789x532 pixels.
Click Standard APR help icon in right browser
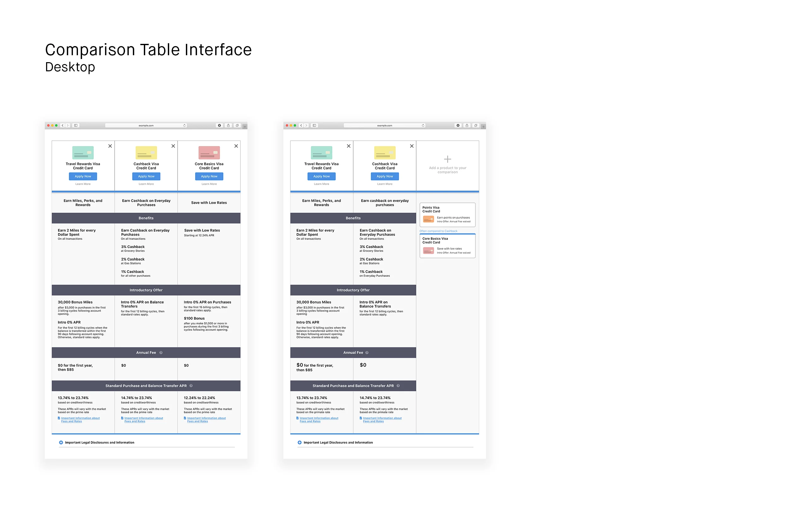(398, 386)
